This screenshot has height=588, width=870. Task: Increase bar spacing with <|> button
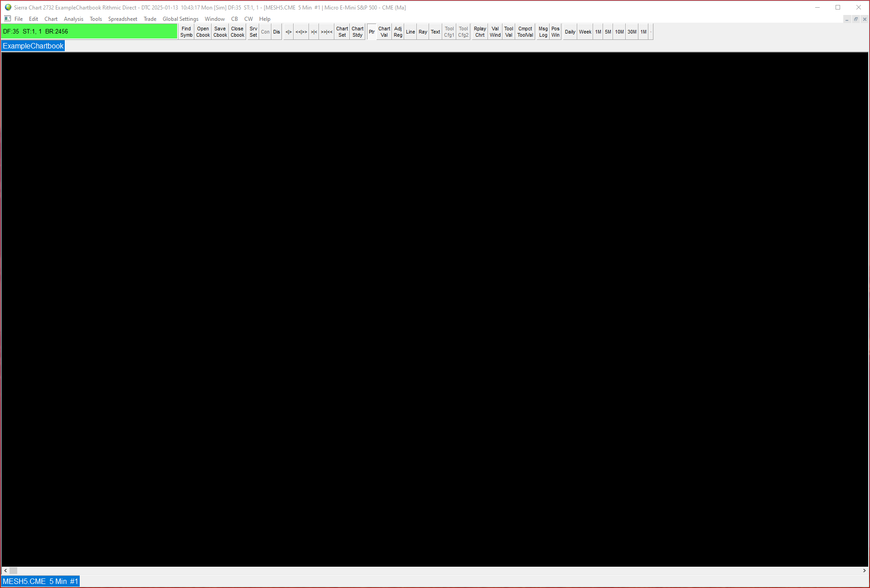pyautogui.click(x=288, y=32)
